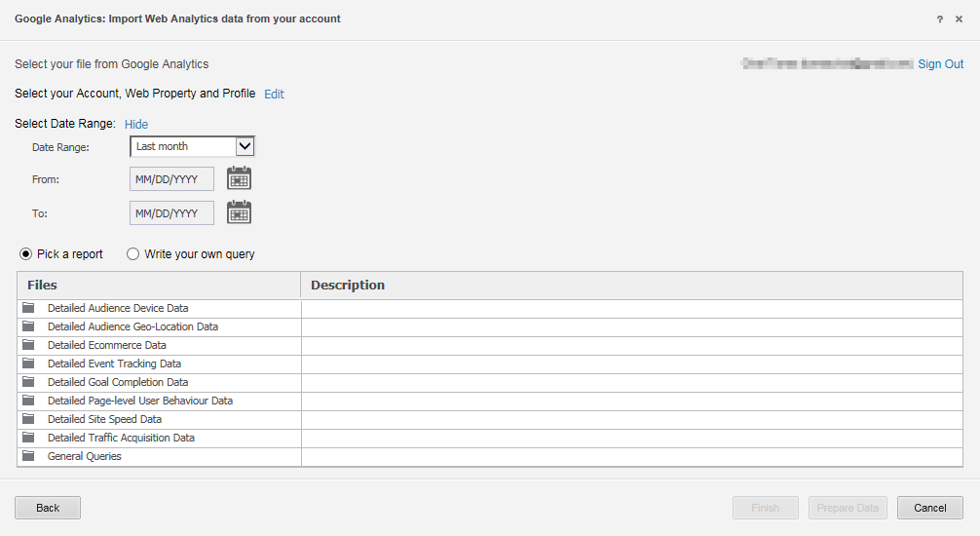This screenshot has width=980, height=536.
Task: Click the Detailed Audience Device Data folder icon
Action: pyautogui.click(x=28, y=308)
